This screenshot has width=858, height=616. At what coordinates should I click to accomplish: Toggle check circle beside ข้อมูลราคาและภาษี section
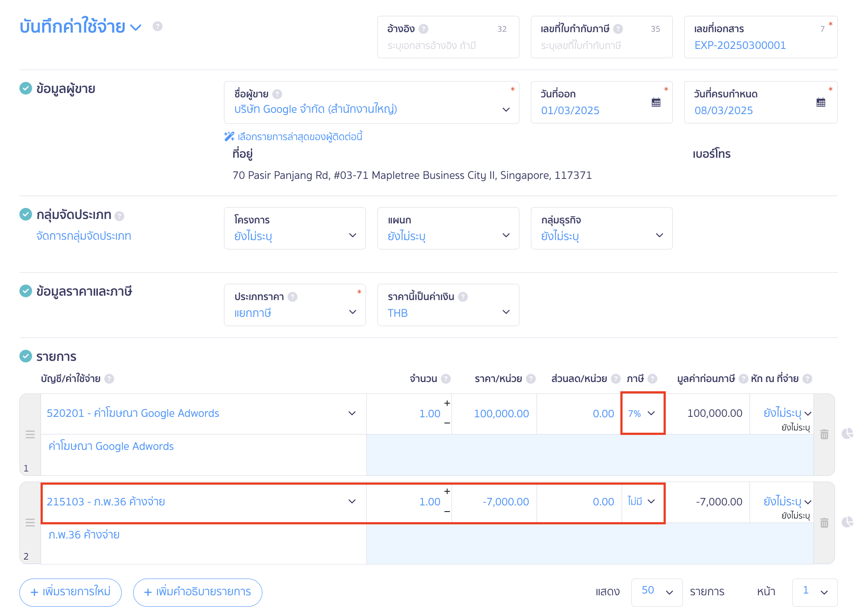coord(26,291)
